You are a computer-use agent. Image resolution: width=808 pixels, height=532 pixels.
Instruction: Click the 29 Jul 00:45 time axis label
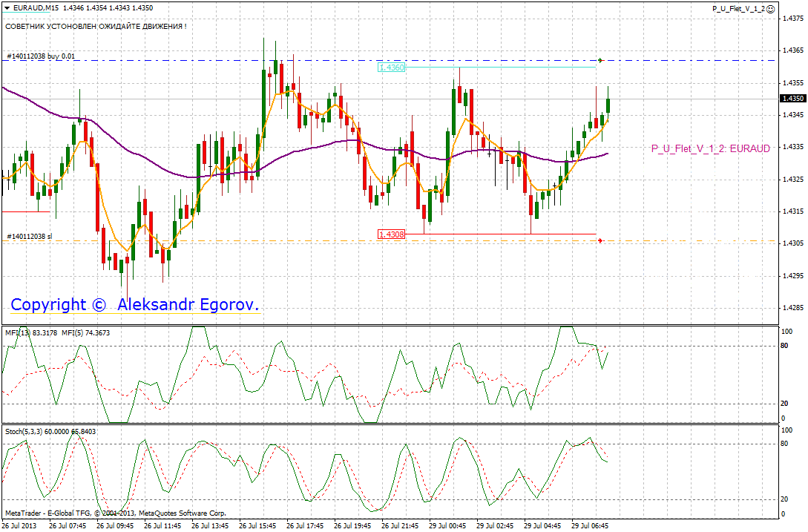447,526
